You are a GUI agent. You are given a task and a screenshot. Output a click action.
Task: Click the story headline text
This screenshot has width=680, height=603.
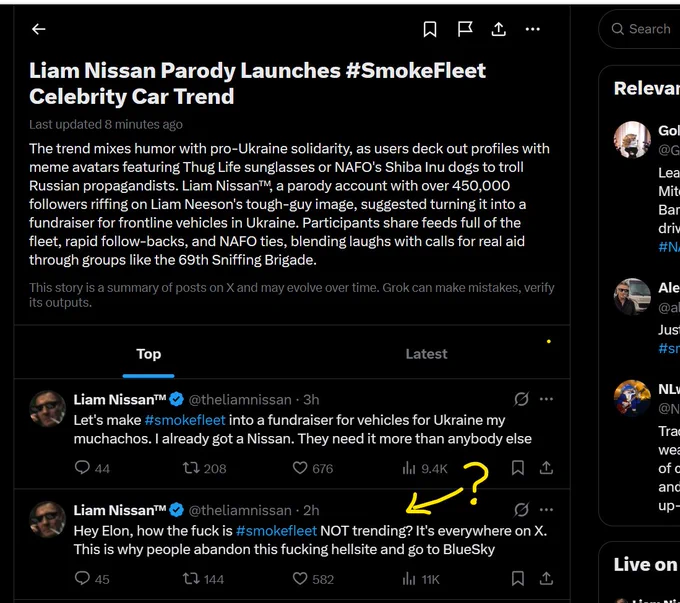point(257,83)
